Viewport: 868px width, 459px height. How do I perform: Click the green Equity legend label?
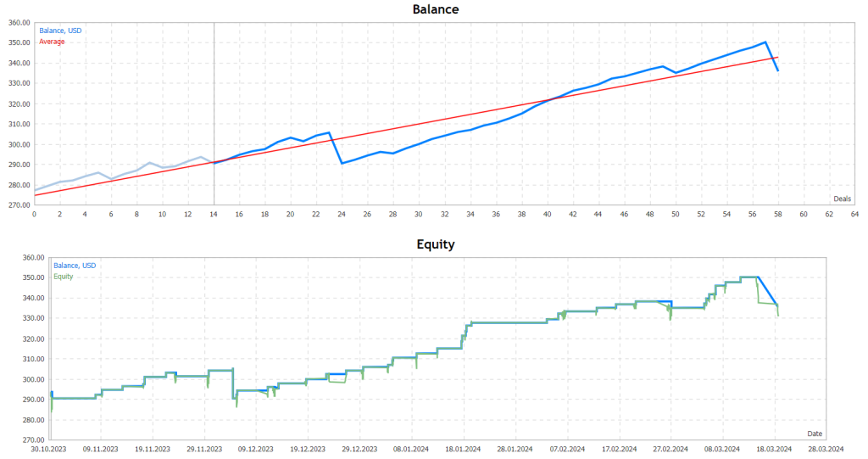point(64,277)
